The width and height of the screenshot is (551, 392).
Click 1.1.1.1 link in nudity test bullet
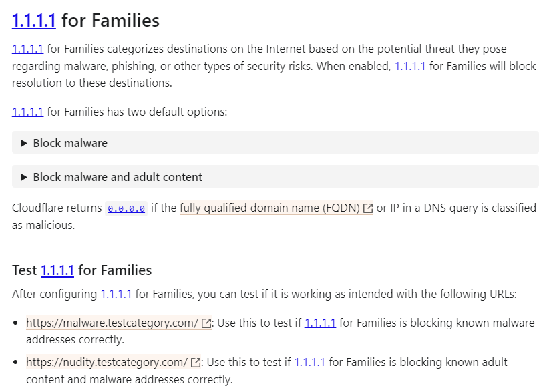tap(309, 362)
